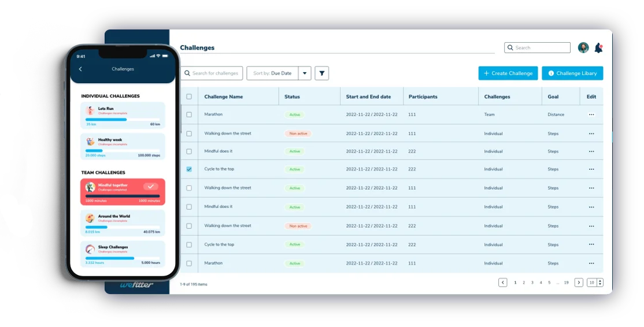Sort the table by Status column header
Image resolution: width=644 pixels, height=327 pixels.
pos(293,96)
